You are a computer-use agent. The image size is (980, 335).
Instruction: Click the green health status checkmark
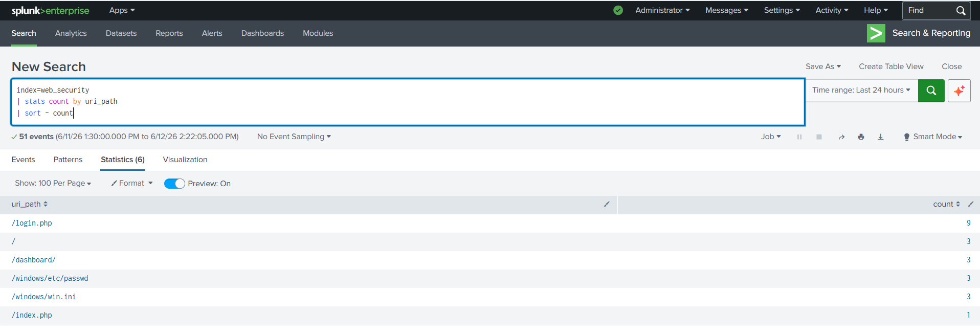618,10
